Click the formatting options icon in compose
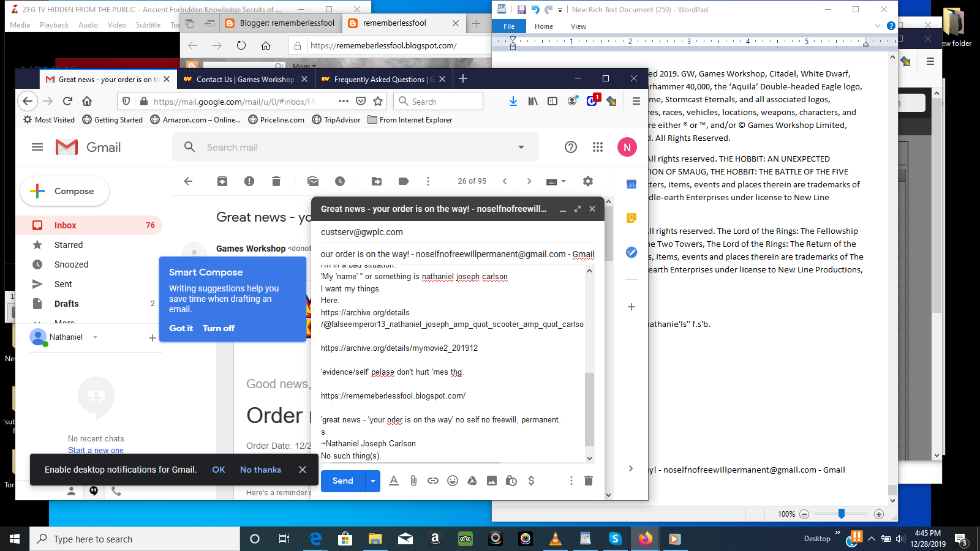 point(394,481)
